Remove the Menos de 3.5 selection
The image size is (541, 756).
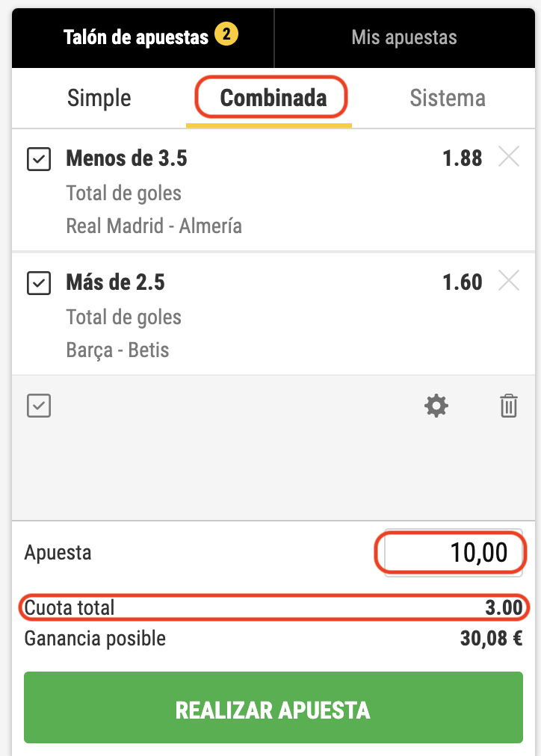(x=508, y=158)
